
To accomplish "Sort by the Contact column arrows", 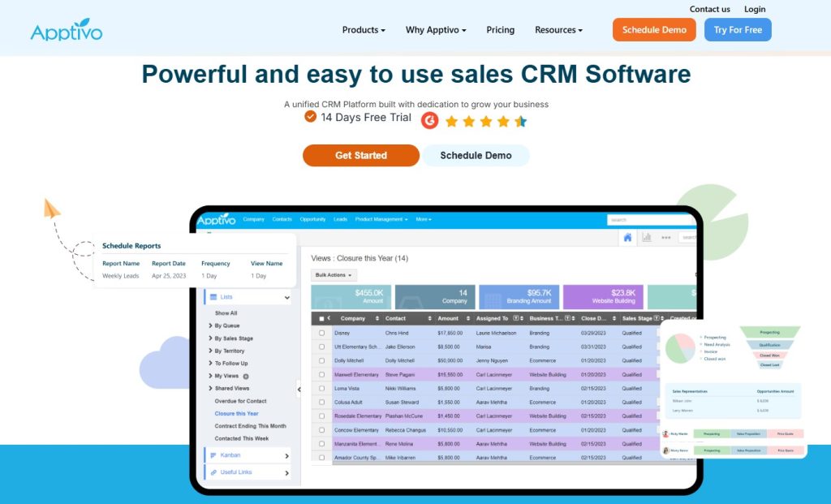I will click(x=430, y=318).
